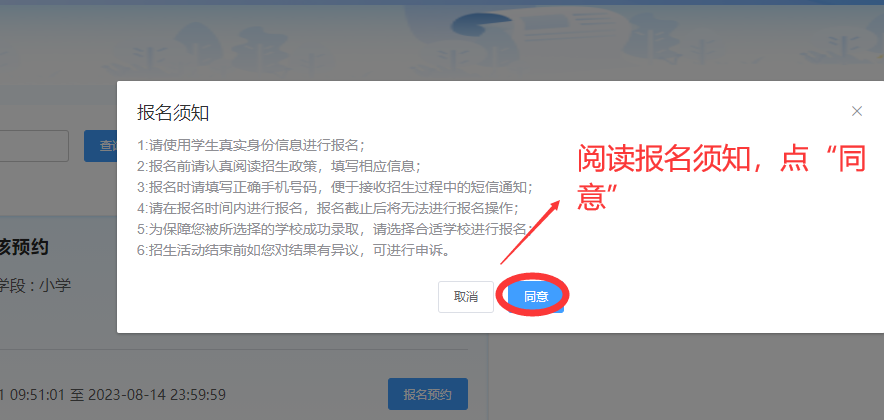Select notice line 4 about 报名时间
The width and height of the screenshot is (884, 420).
tap(328, 208)
